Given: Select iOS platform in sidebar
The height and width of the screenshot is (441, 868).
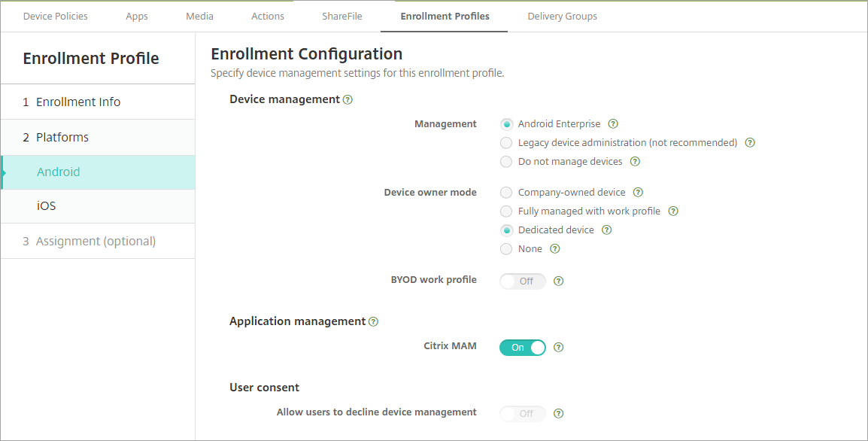Looking at the screenshot, I should tap(47, 206).
